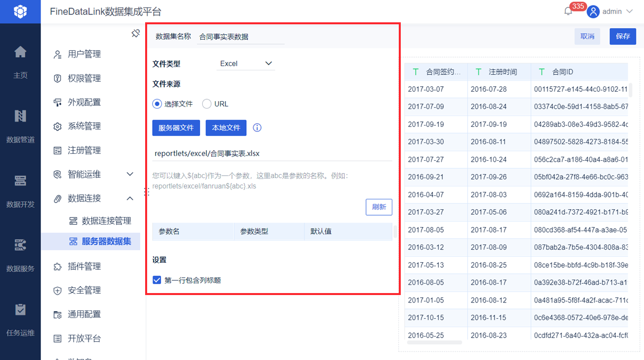Click the 开放平台 icon

tap(57, 339)
